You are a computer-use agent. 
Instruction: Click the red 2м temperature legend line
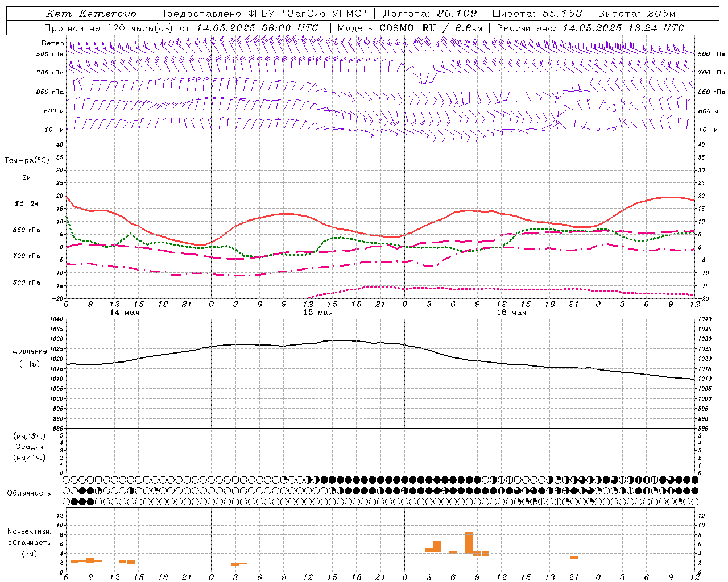click(26, 184)
